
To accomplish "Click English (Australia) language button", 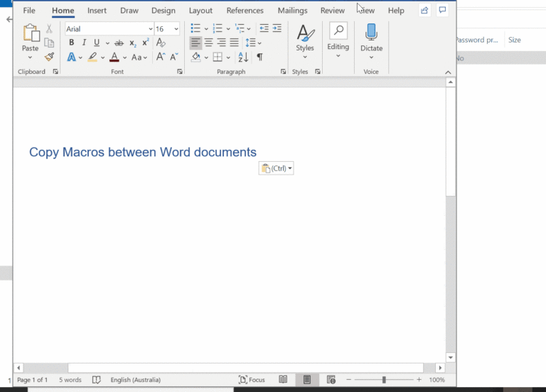I will coord(136,380).
